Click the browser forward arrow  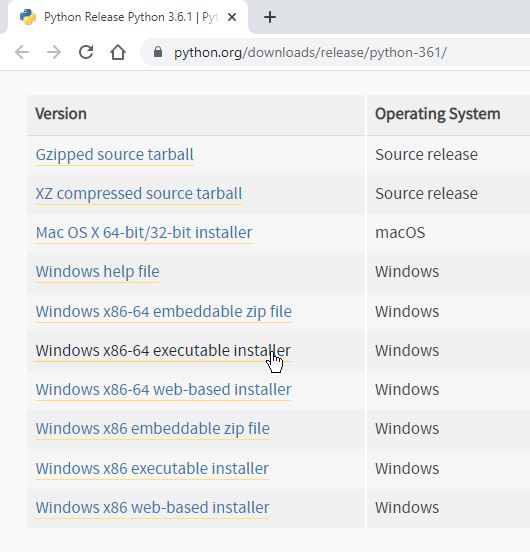(54, 52)
